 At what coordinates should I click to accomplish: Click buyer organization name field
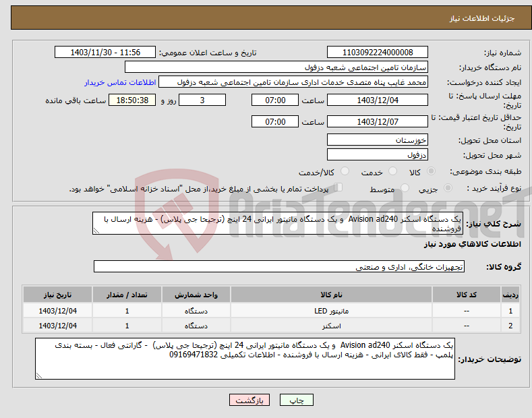(x=276, y=67)
